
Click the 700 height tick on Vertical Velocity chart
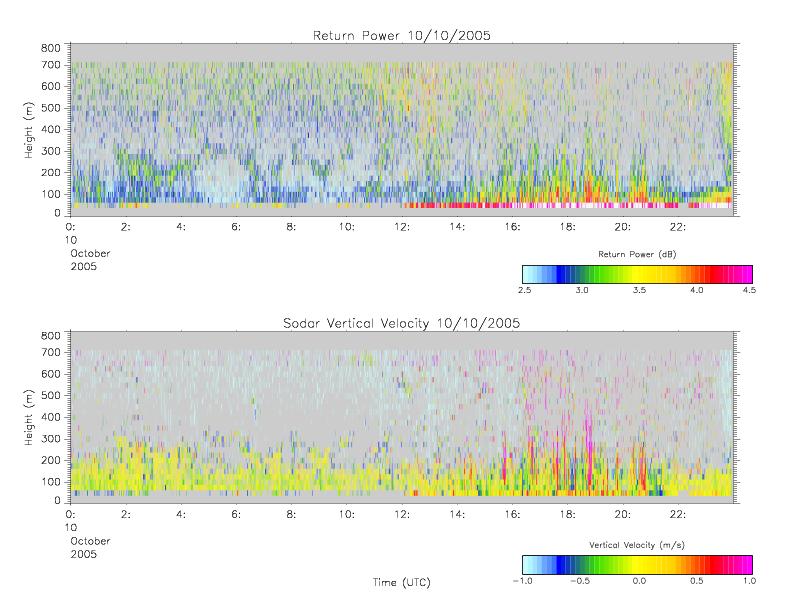[x=50, y=352]
